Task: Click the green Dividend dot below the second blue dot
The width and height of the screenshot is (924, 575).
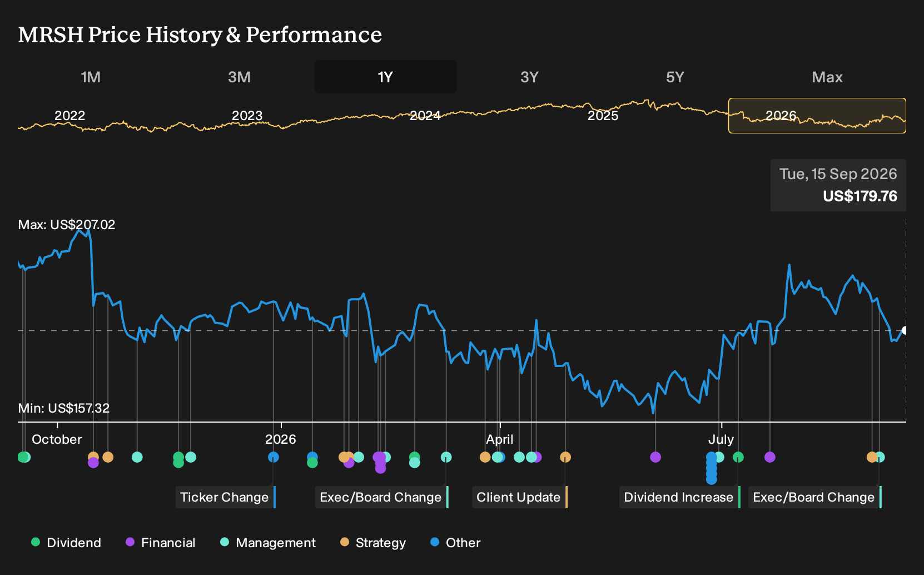Action: [x=312, y=463]
